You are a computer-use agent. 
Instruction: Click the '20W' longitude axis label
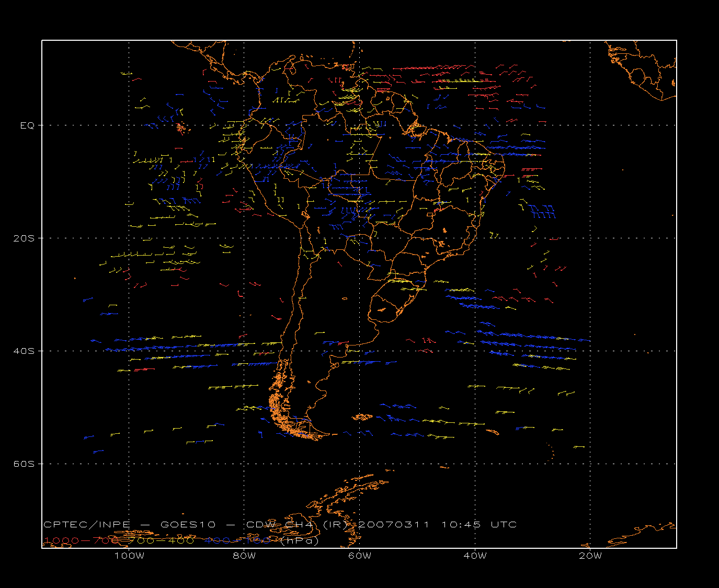point(590,556)
